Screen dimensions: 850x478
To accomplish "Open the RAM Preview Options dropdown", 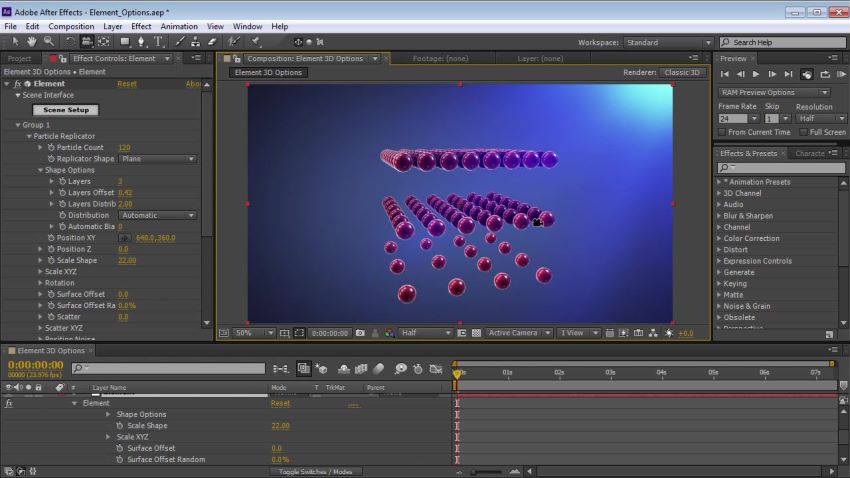I will tap(774, 92).
